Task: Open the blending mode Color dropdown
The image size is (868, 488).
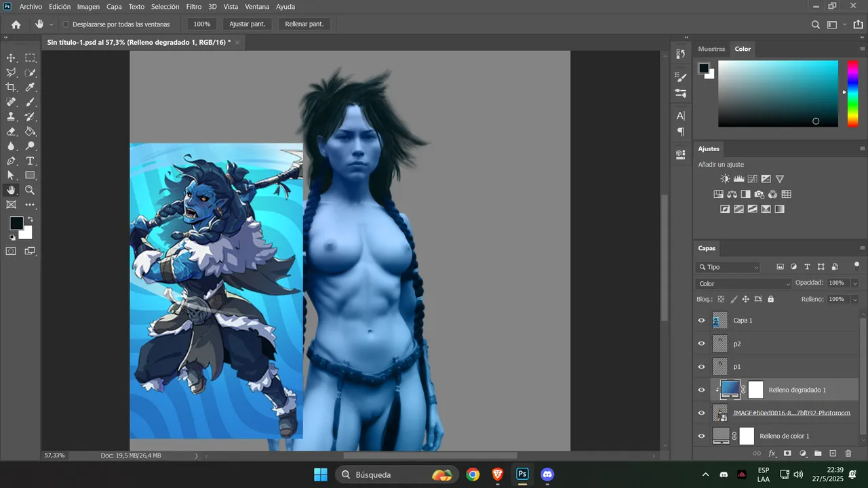Action: pos(744,283)
